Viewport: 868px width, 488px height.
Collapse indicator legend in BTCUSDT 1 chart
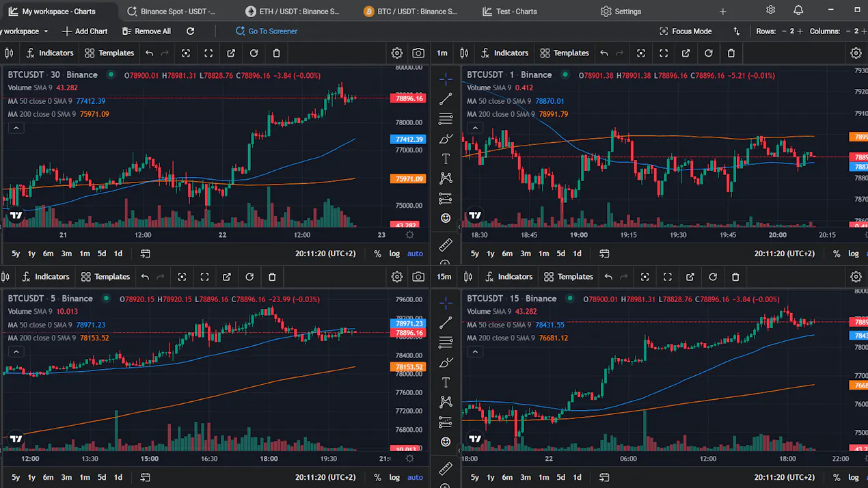pos(474,128)
